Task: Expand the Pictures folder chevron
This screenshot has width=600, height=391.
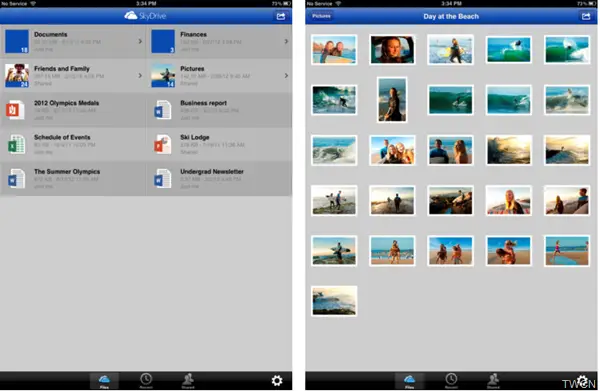Action: tap(286, 76)
